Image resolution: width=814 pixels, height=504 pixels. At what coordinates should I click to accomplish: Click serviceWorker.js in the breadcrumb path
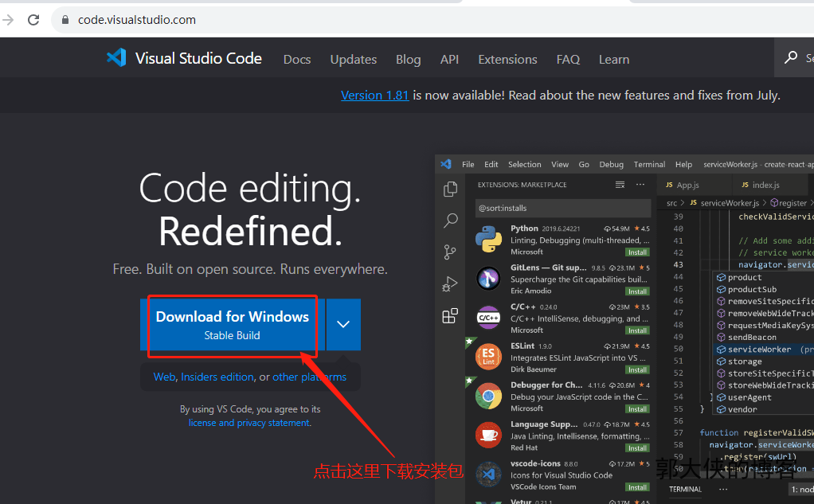pyautogui.click(x=730, y=203)
